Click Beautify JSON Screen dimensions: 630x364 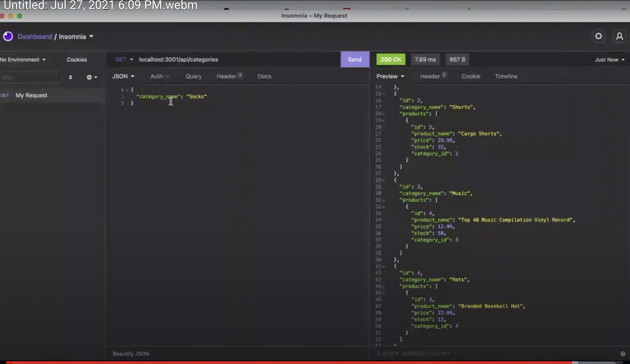pos(131,354)
